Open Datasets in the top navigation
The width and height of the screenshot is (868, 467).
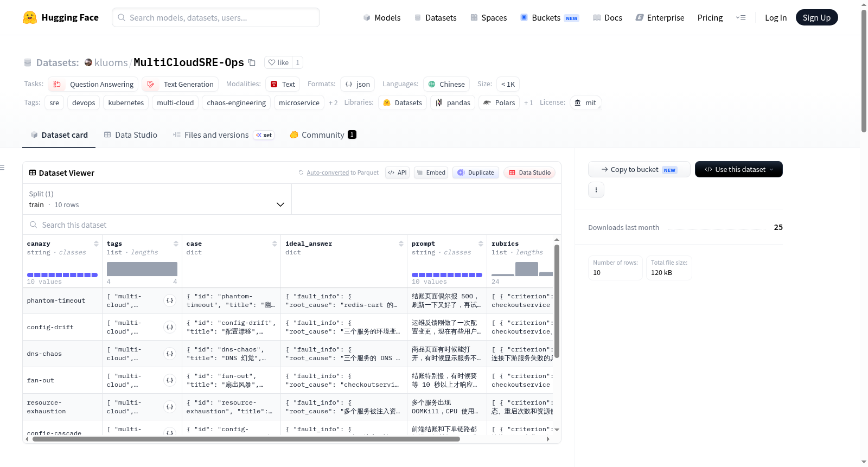pyautogui.click(x=435, y=17)
